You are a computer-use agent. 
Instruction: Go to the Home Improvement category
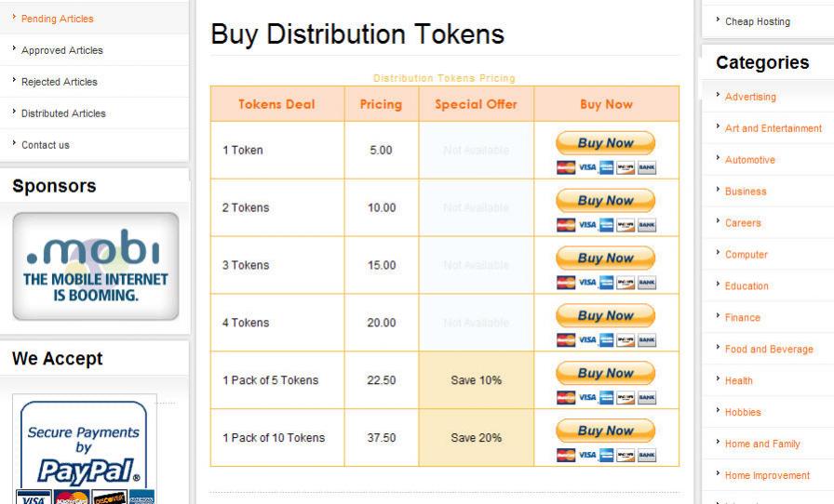[x=767, y=476]
